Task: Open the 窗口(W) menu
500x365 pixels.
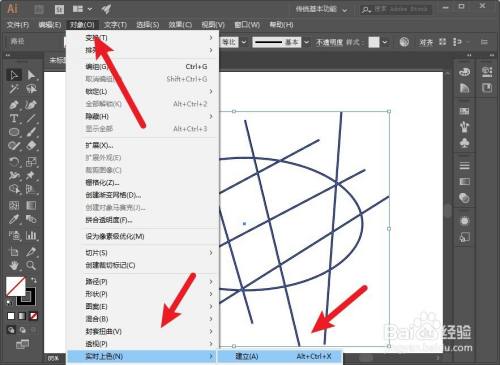Action: coord(247,25)
